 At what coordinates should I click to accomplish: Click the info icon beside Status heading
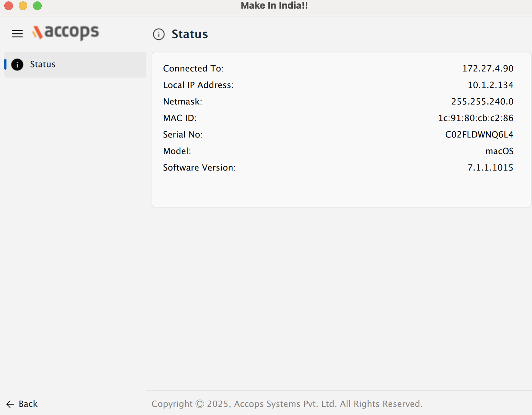158,34
